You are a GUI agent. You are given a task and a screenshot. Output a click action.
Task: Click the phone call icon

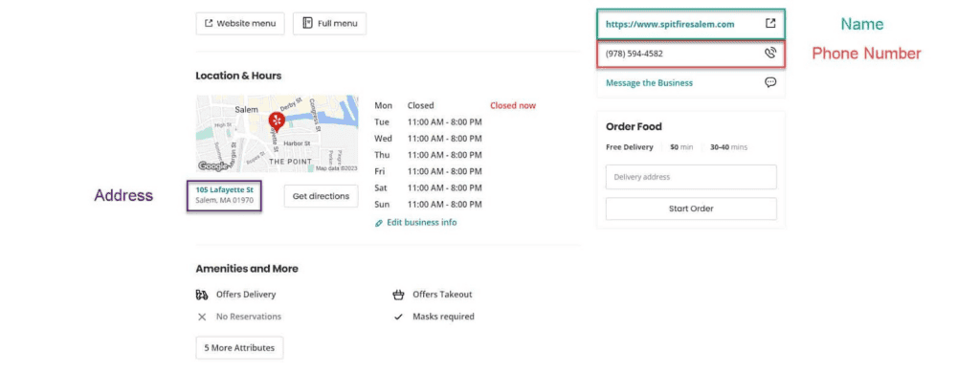(x=770, y=54)
